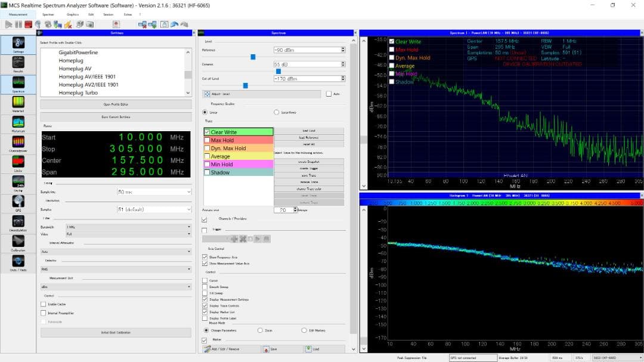Open the Waterfall view in sidebar
Screen dimensions: 644x362
18,103
